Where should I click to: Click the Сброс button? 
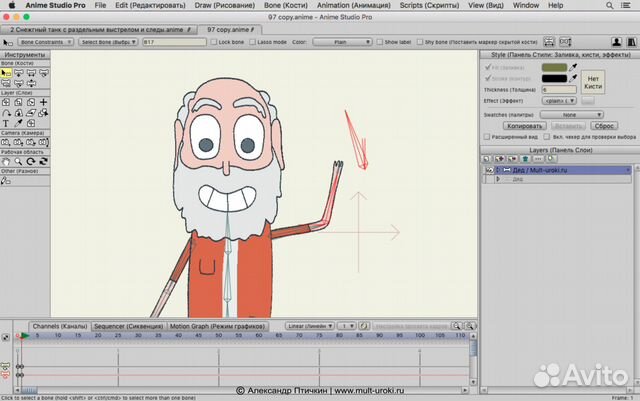coord(603,126)
